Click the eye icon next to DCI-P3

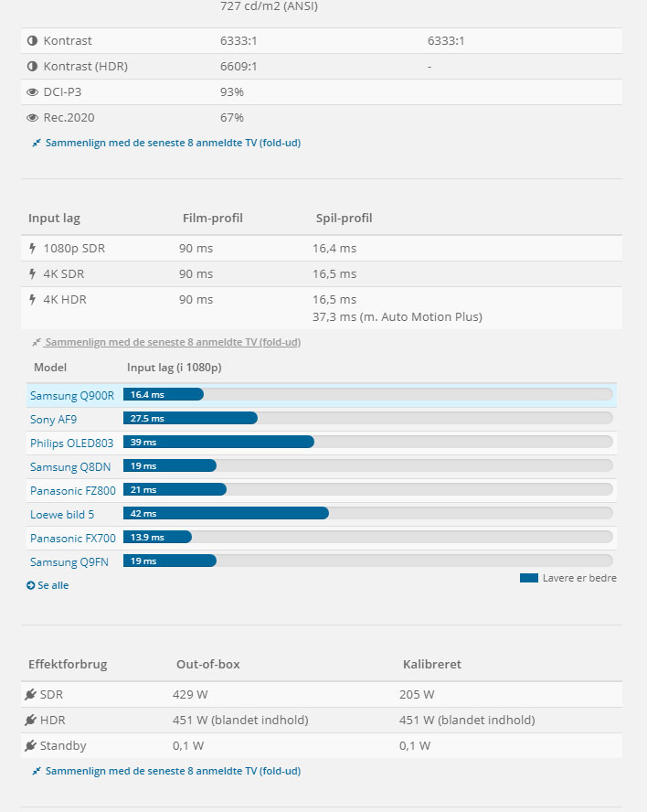[x=33, y=92]
